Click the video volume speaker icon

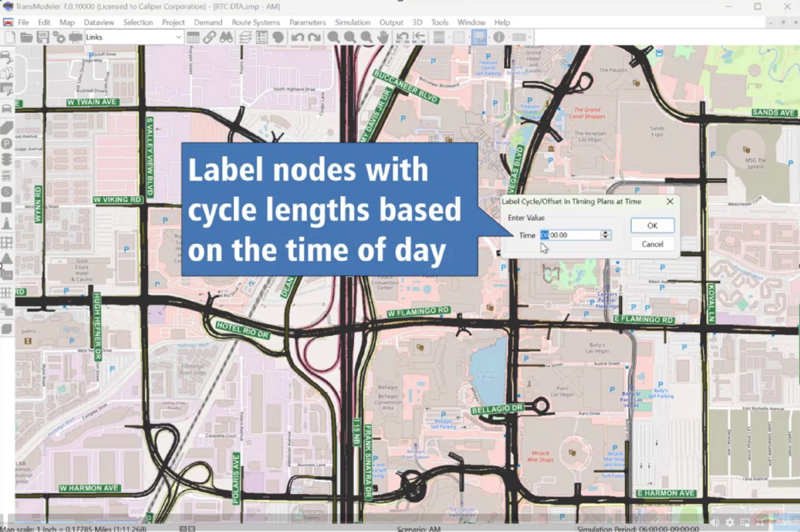click(x=715, y=522)
